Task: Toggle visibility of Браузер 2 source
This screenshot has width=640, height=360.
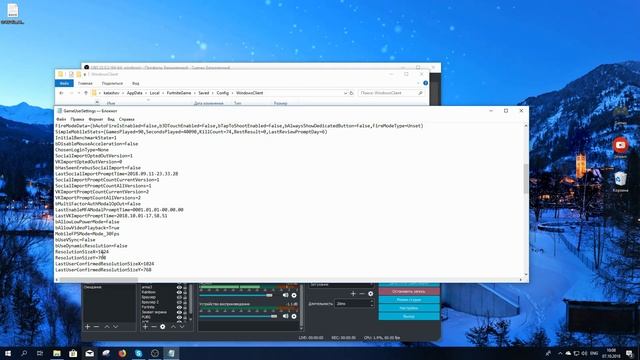Action: (x=179, y=302)
